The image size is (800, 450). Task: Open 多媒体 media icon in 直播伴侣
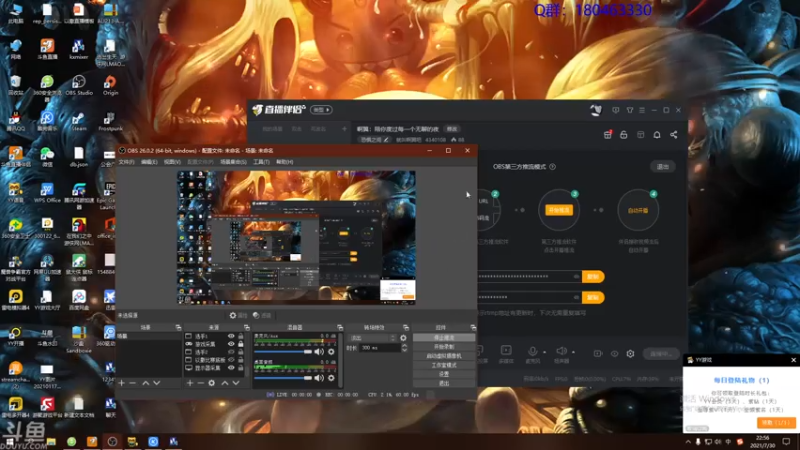[x=506, y=350]
